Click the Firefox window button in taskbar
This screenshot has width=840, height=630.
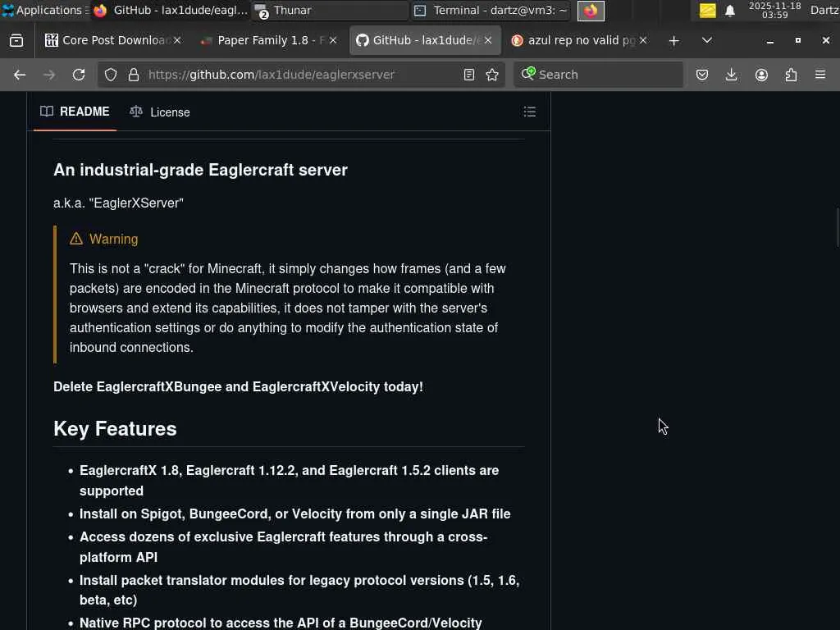(591, 11)
